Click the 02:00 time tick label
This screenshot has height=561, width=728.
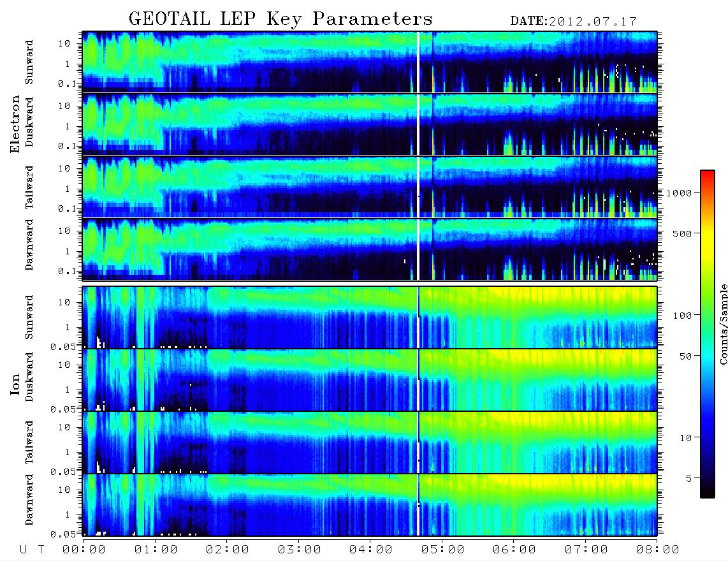pyautogui.click(x=228, y=550)
